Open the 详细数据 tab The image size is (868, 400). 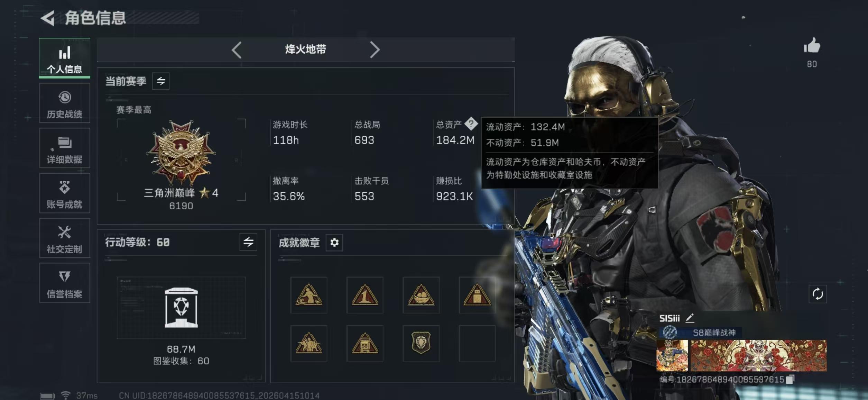[65, 148]
